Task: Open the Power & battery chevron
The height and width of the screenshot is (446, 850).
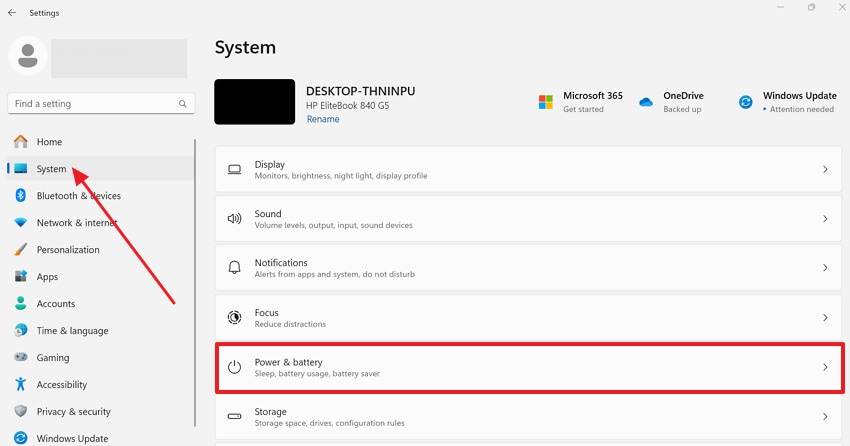Action: [825, 367]
